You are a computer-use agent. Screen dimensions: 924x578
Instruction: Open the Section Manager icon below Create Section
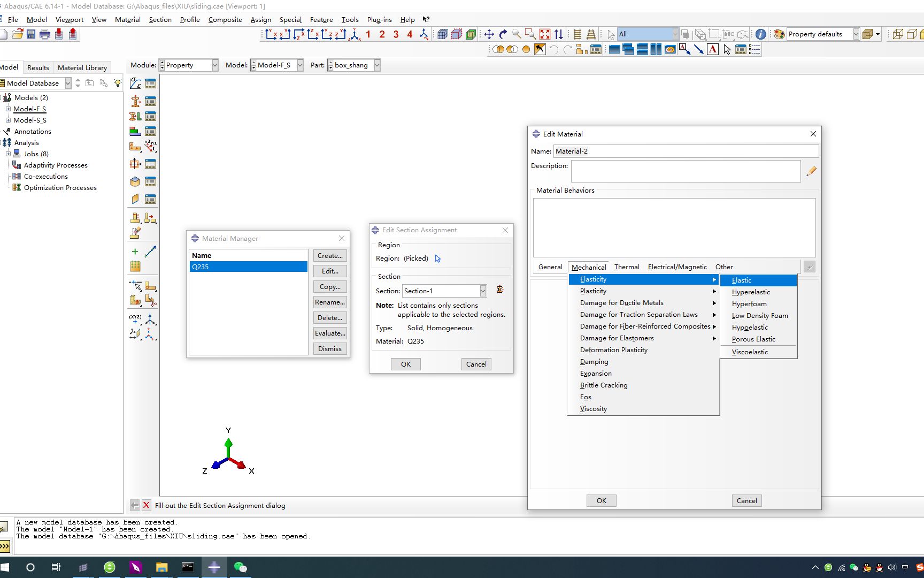point(151,101)
